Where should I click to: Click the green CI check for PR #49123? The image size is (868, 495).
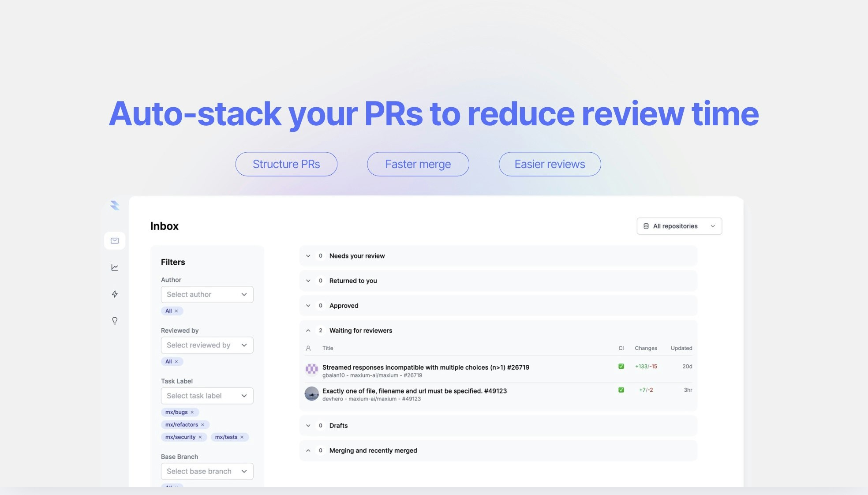click(x=621, y=390)
